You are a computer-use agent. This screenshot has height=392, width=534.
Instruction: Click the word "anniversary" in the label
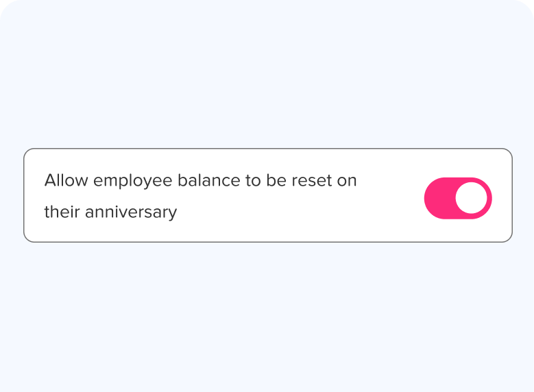click(131, 212)
